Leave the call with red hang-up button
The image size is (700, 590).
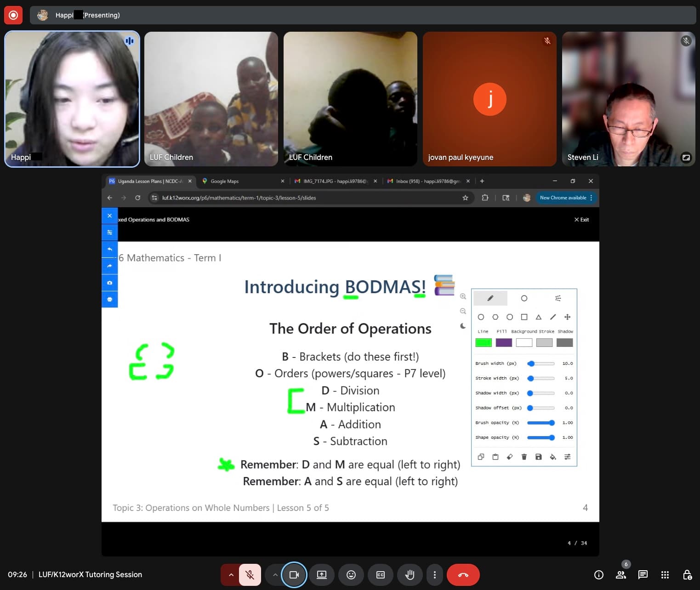pyautogui.click(x=463, y=574)
